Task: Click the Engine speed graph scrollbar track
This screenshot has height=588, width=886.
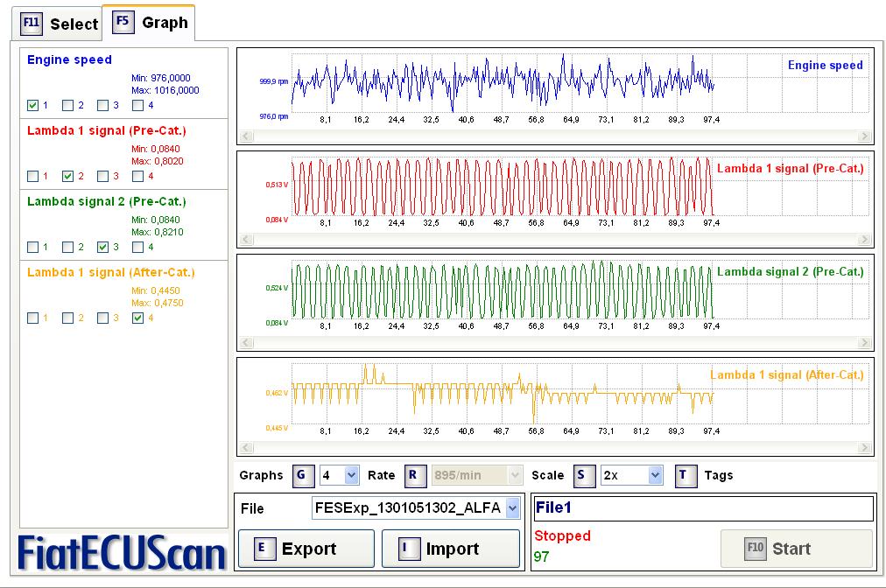Action: (555, 136)
